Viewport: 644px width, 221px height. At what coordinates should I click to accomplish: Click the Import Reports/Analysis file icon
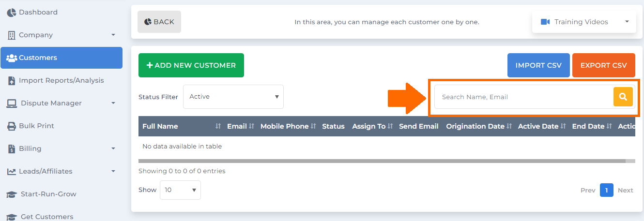pos(12,81)
